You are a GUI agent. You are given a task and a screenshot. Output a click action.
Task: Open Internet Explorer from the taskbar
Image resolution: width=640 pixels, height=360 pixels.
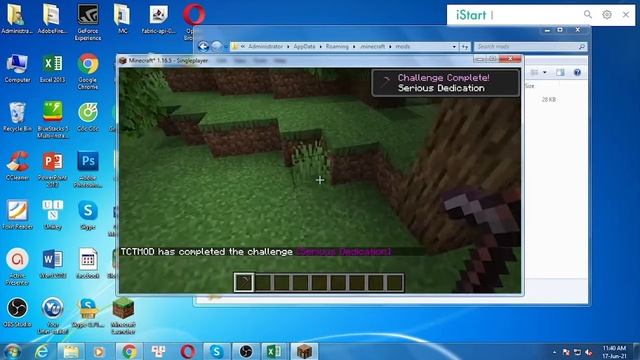tap(42, 351)
